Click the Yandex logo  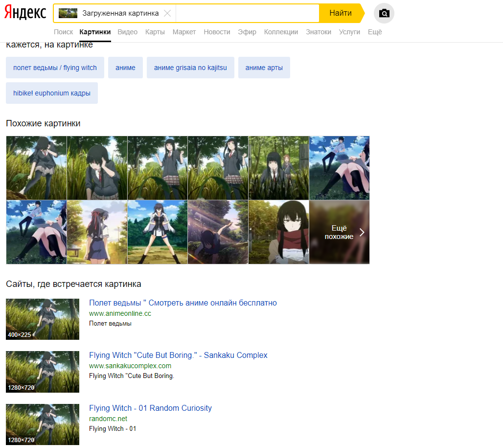coord(25,13)
